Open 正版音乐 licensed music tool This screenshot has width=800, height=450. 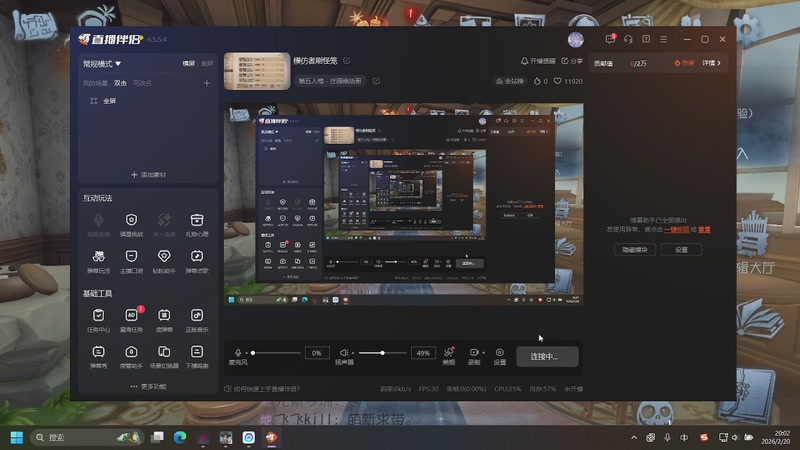(197, 320)
